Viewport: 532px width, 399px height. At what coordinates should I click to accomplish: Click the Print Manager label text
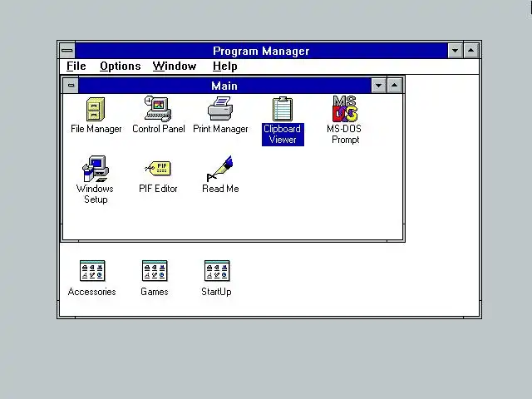[220, 129]
